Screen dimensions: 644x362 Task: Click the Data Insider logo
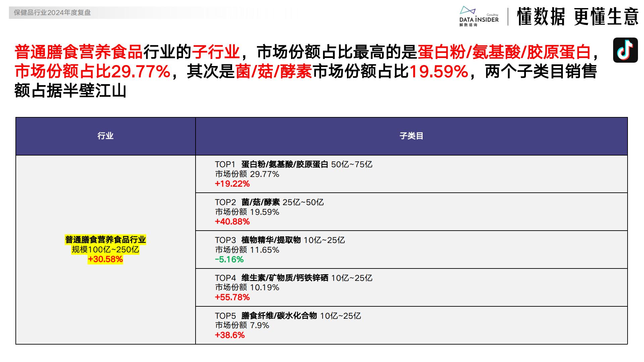479,16
